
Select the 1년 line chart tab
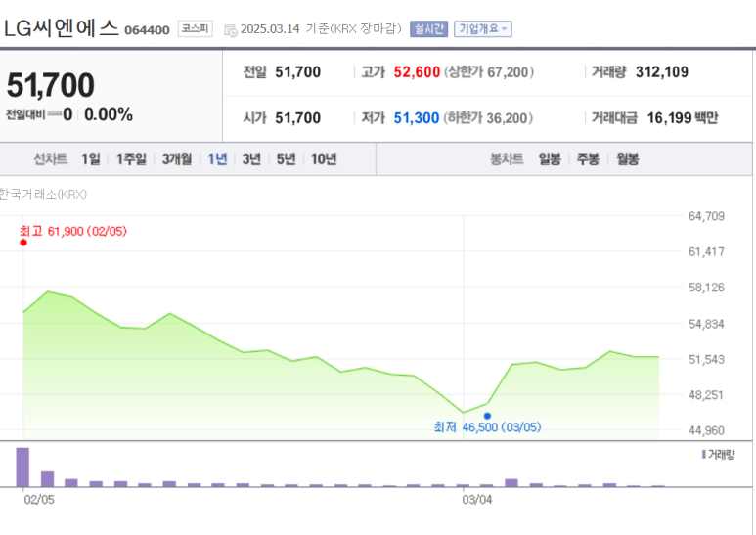click(x=217, y=159)
